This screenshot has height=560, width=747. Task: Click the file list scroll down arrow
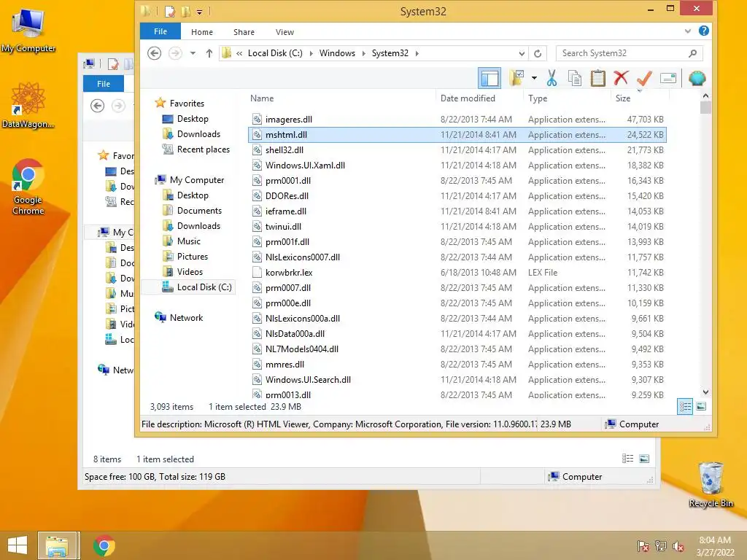point(705,392)
